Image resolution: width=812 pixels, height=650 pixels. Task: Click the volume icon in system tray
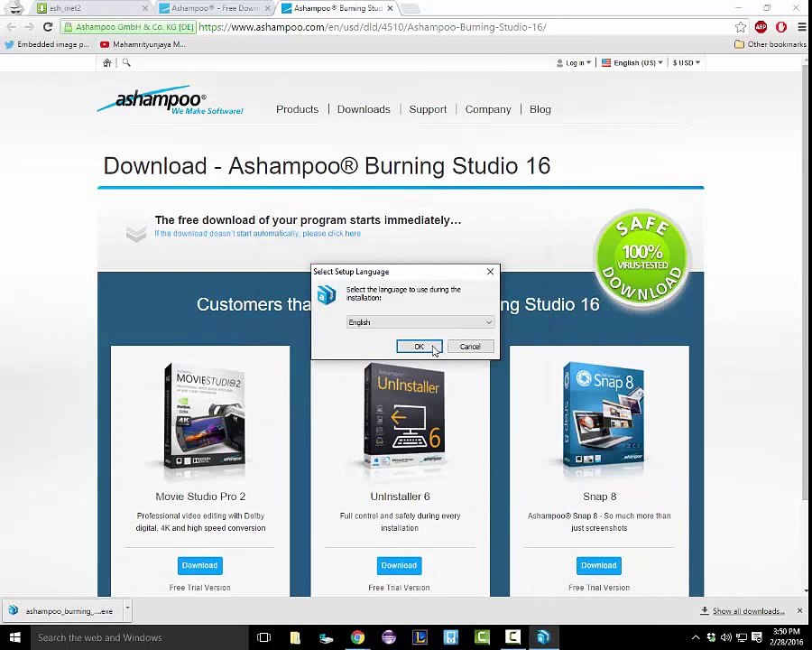point(726,637)
